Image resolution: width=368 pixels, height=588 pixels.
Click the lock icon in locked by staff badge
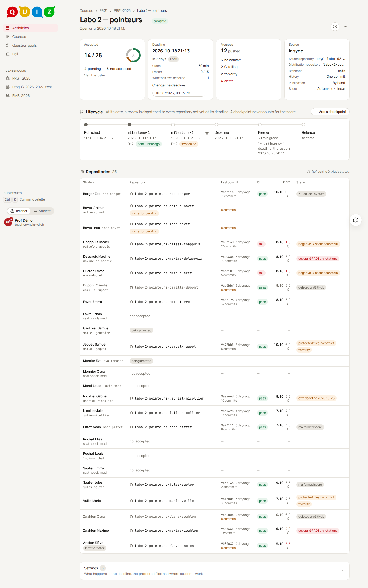(300, 194)
